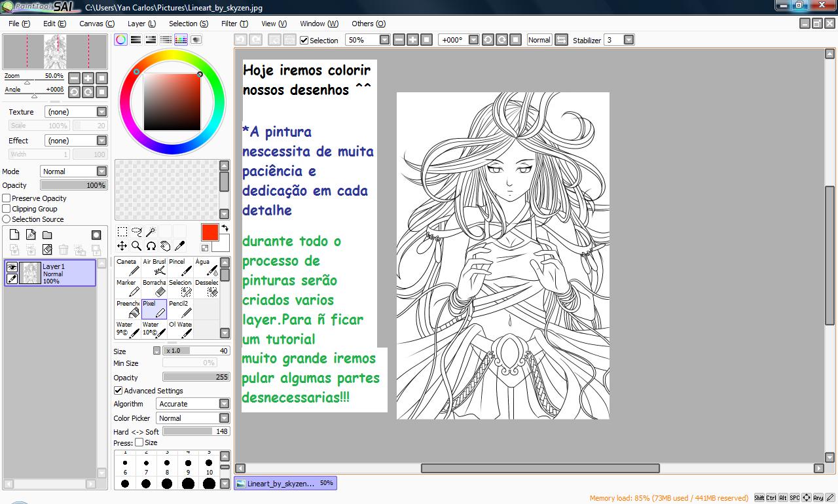The width and height of the screenshot is (838, 504).
Task: Choose the Borracha eraser tool
Action: point(154,288)
